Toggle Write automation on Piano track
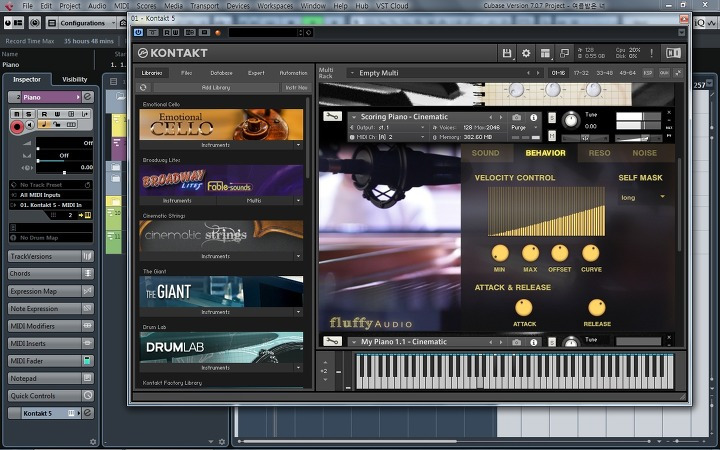The height and width of the screenshot is (450, 720). (x=57, y=114)
